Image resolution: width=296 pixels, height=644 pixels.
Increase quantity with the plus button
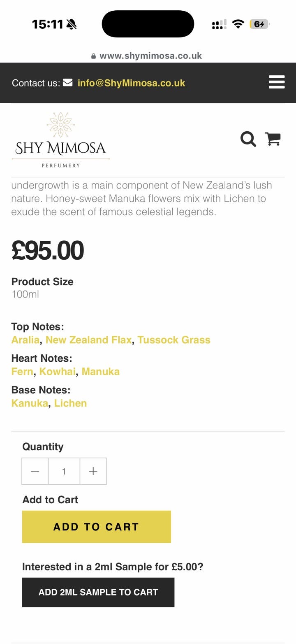click(x=93, y=471)
